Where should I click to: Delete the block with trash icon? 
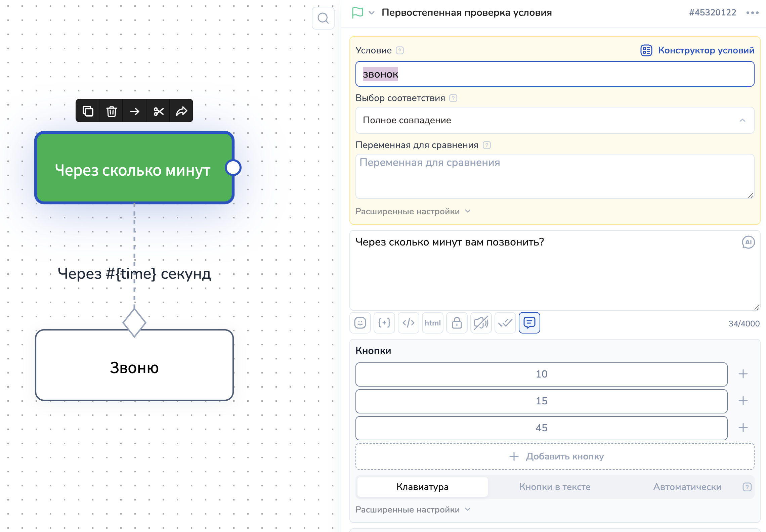[x=112, y=111]
